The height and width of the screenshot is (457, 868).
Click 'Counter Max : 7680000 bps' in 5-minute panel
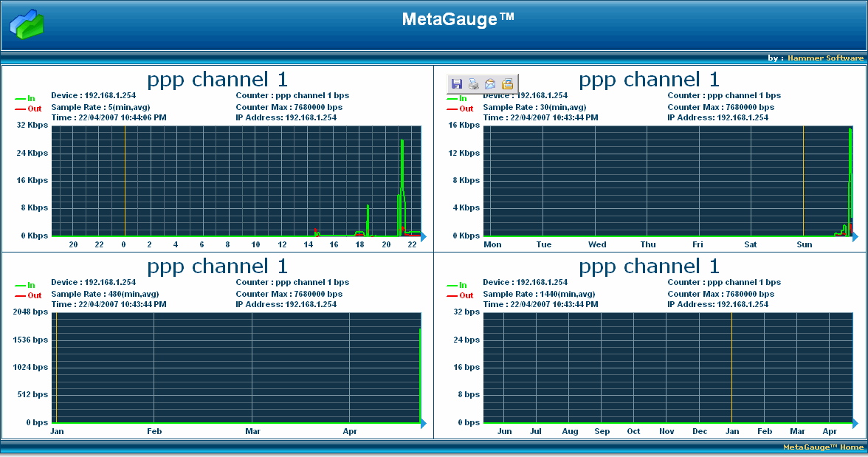pyautogui.click(x=289, y=107)
